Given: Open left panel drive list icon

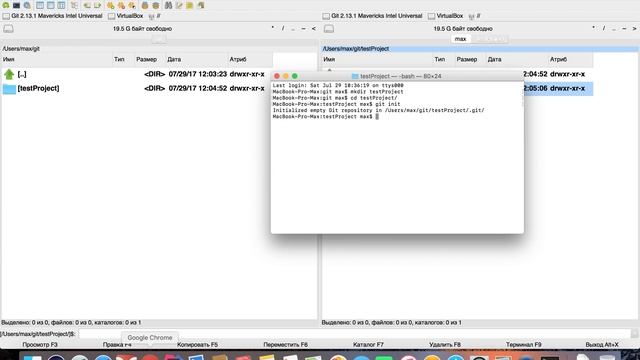Looking at the screenshot, I should coord(8,29).
